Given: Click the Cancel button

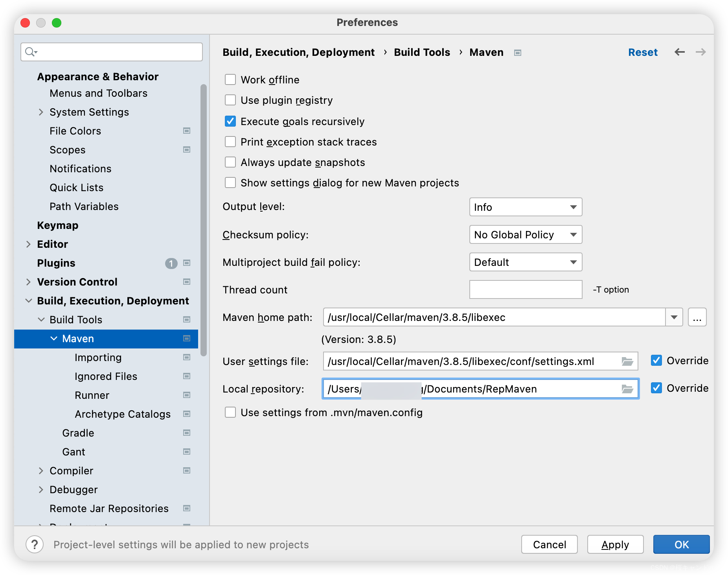Looking at the screenshot, I should pyautogui.click(x=549, y=544).
